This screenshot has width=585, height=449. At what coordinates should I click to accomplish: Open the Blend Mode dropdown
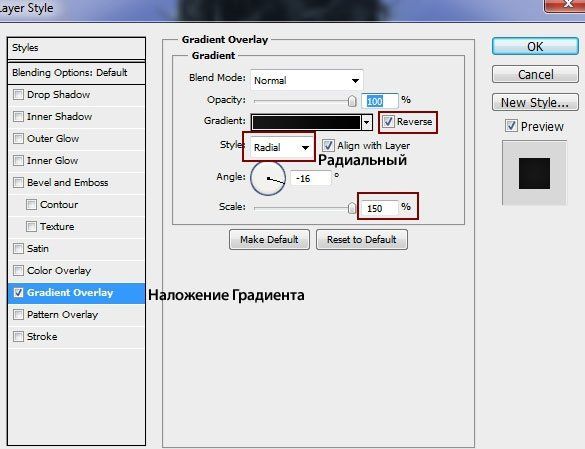pos(306,80)
